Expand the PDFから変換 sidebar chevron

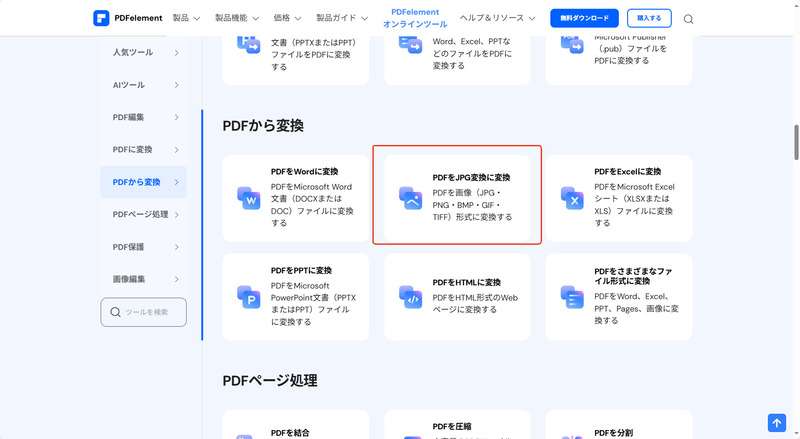[177, 182]
